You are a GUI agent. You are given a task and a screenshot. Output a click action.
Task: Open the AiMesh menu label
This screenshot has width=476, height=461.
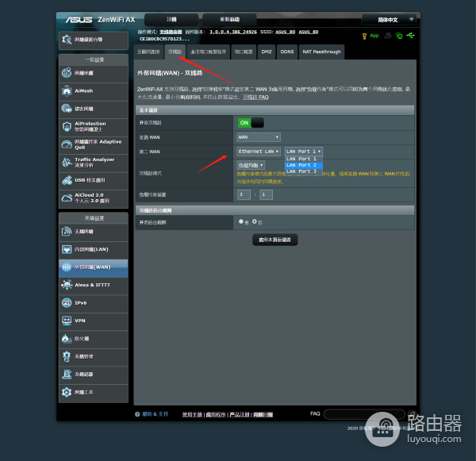pos(84,90)
